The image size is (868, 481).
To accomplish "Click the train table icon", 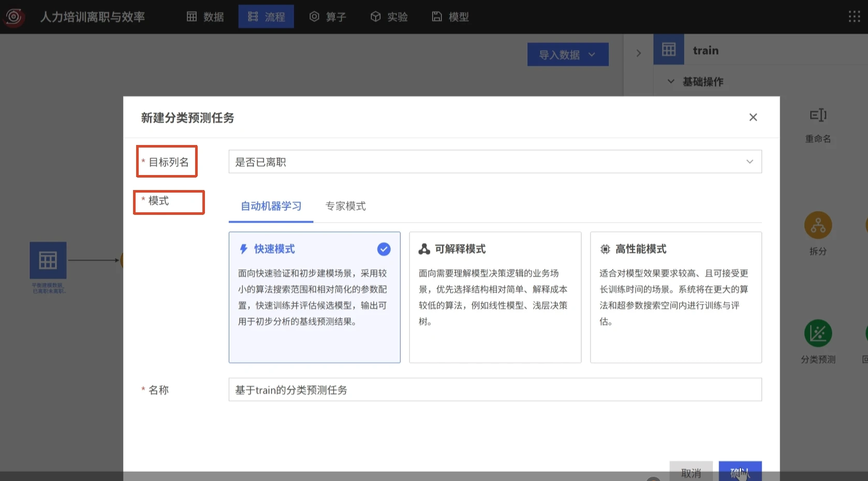I will coord(669,50).
